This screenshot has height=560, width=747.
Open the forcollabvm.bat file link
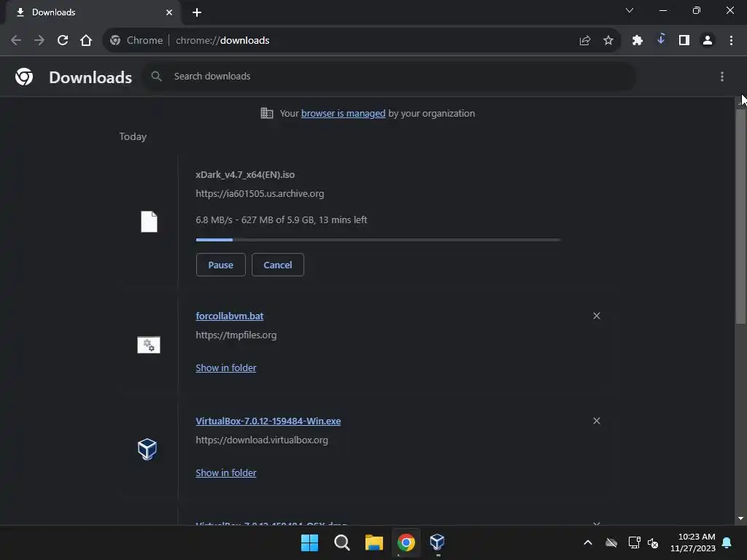pos(230,316)
